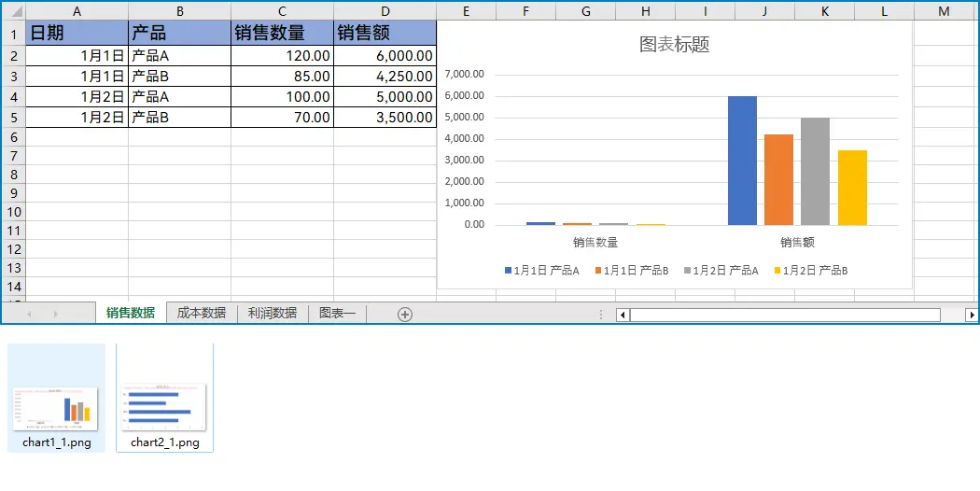This screenshot has width=980, height=491.
Task: Click header cell 日期
Action: click(77, 33)
